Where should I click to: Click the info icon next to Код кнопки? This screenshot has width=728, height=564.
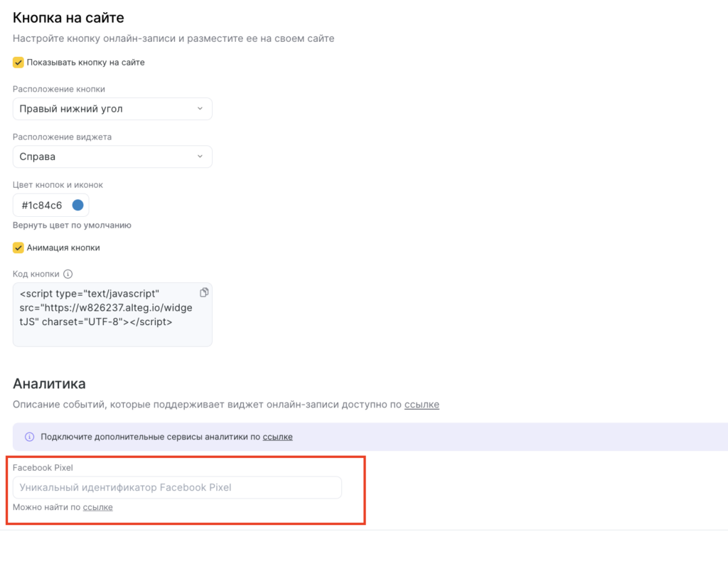[x=68, y=274]
